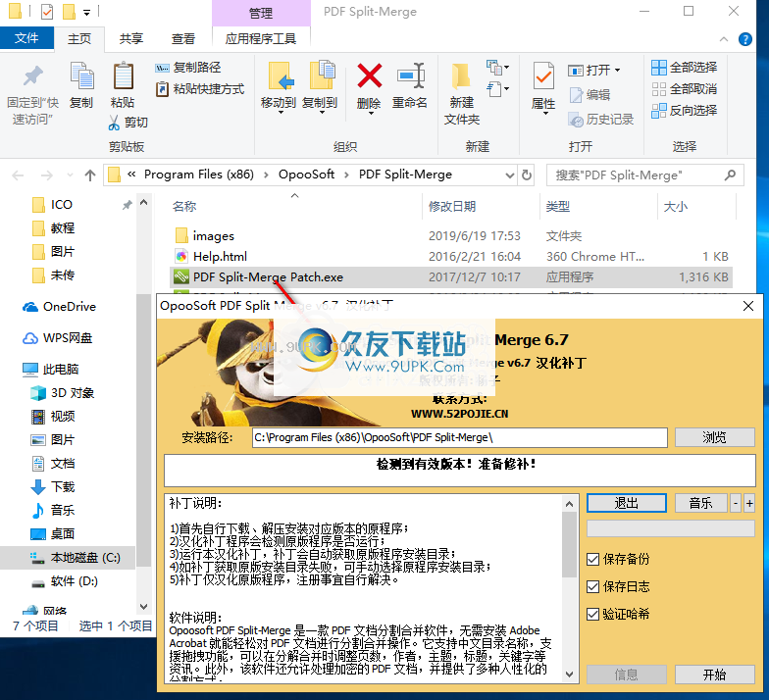Click the 开始 button to start patch
The height and width of the screenshot is (700, 769).
(714, 675)
